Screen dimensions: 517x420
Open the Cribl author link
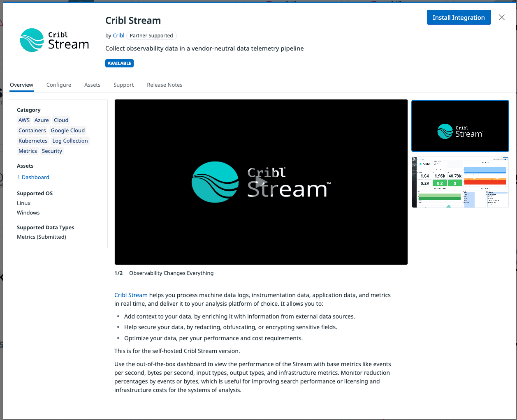point(118,36)
